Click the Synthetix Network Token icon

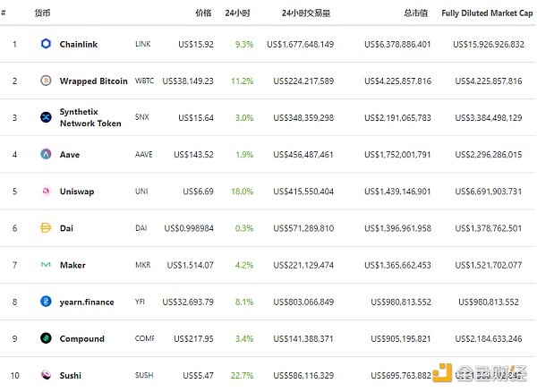[47, 117]
